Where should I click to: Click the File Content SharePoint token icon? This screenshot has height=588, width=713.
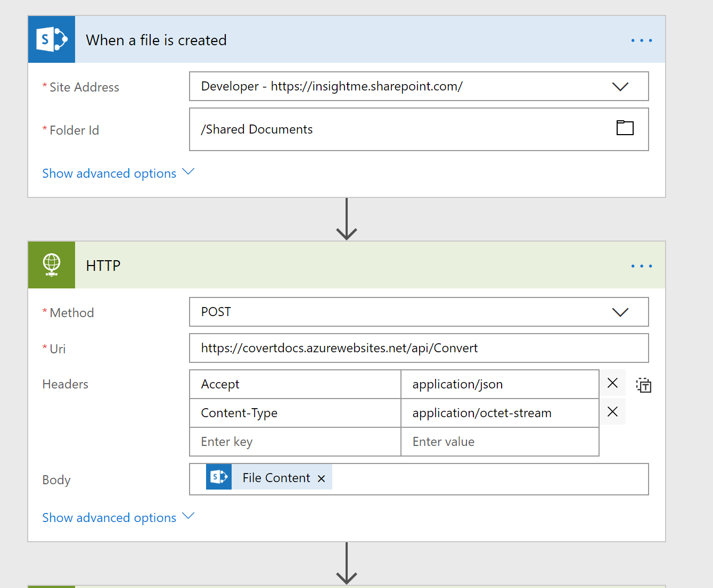[x=219, y=477]
